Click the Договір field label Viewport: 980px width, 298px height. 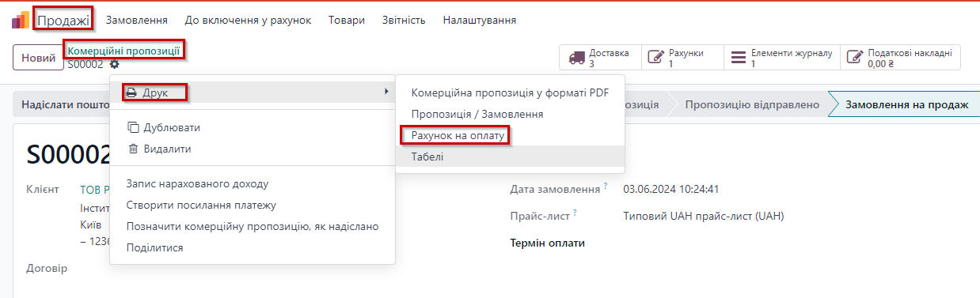click(47, 269)
